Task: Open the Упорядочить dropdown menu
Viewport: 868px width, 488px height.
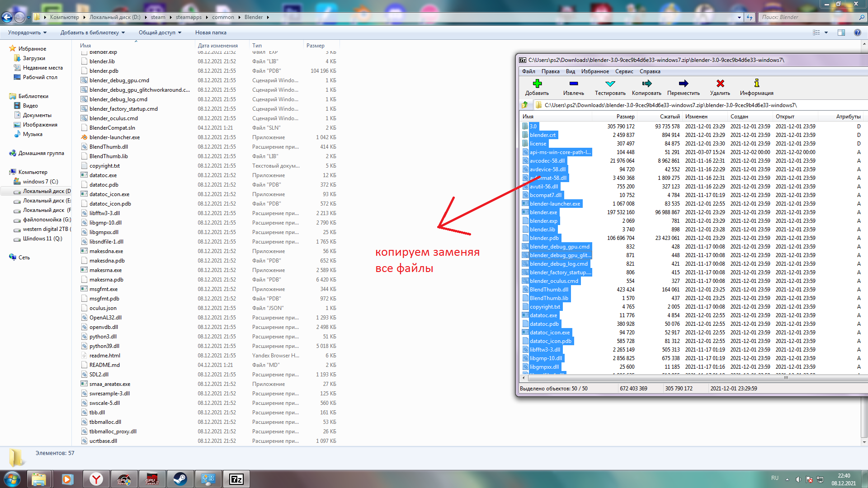Action: click(x=27, y=33)
